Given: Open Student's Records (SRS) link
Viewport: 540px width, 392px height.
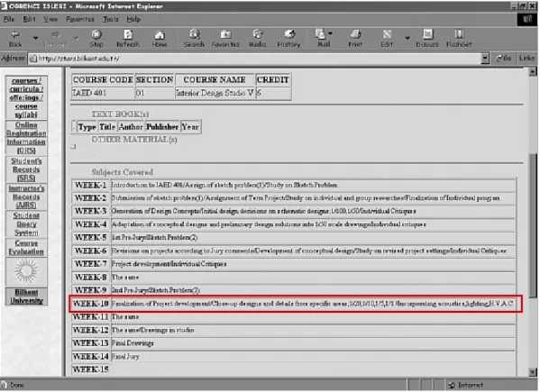Looking at the screenshot, I should point(26,169).
